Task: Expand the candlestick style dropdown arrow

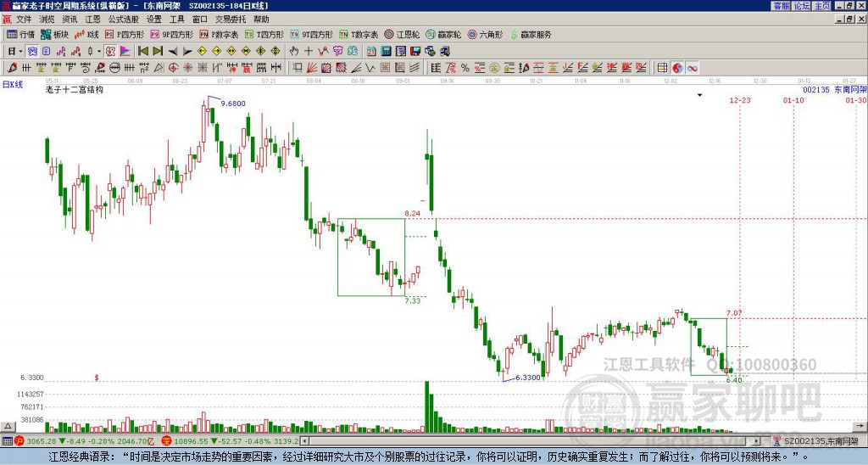Action: point(98,51)
